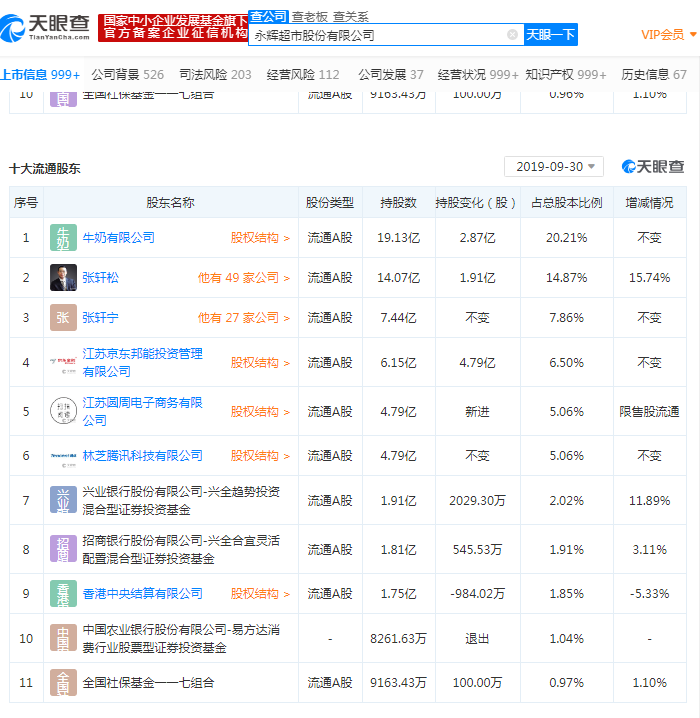Open the 2019-09-30 date dropdown
The width and height of the screenshot is (700, 718).
[553, 167]
